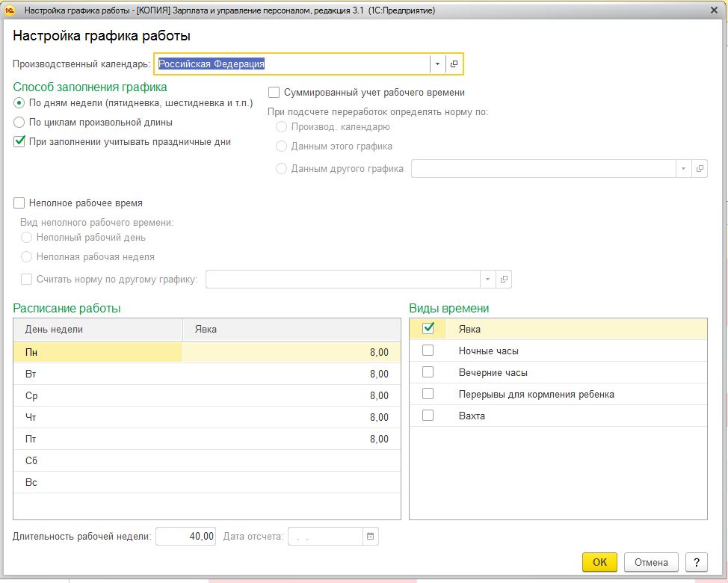Open the Считать норму по другому графику dropdown
Image resolution: width=728 pixels, height=583 pixels.
pyautogui.click(x=487, y=279)
